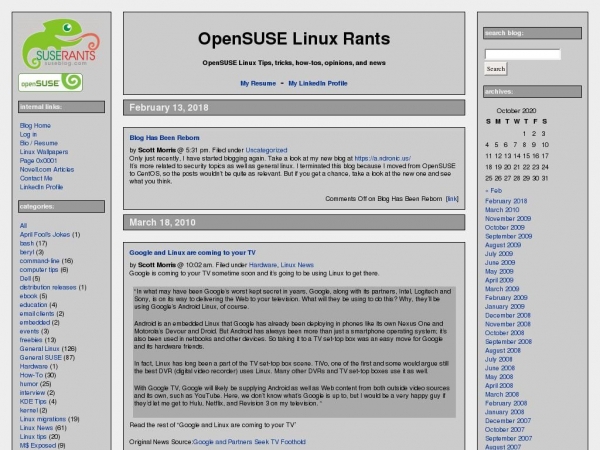Open the November 2009 archive
The image size is (600, 450).
click(508, 219)
